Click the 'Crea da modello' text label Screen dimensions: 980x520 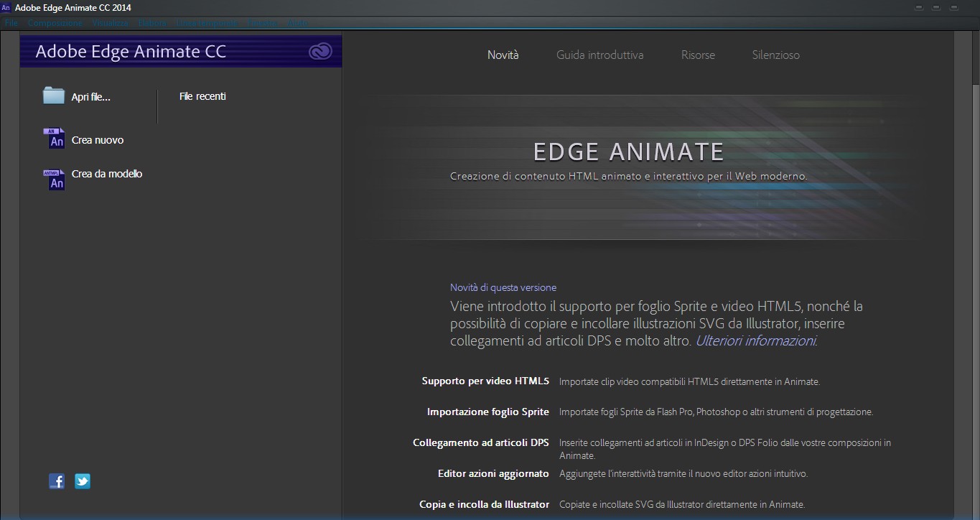click(107, 174)
